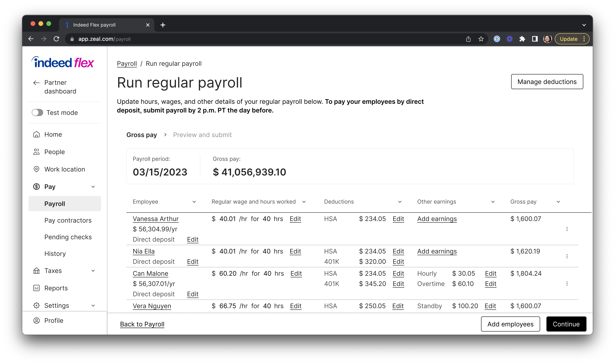This screenshot has height=364, width=615.
Task: Open the Gross pay column dropdown
Action: (x=558, y=202)
